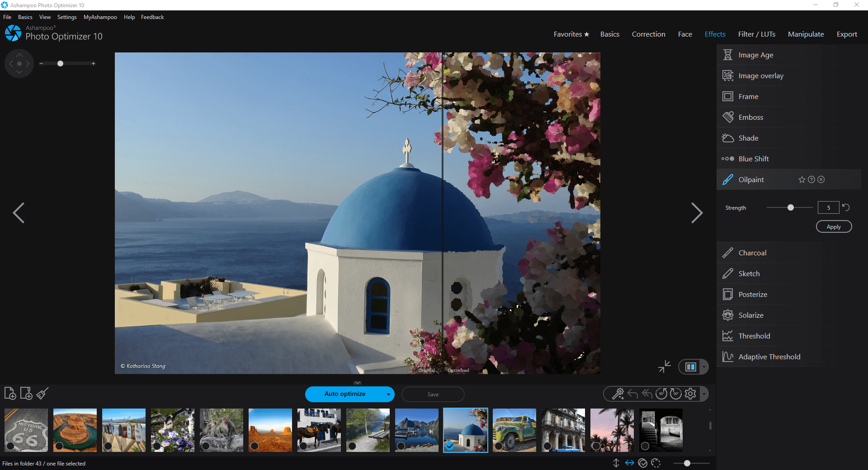Screen dimensions: 868x470
Task: Rotate image 90° counterclockwise
Action: (661, 394)
